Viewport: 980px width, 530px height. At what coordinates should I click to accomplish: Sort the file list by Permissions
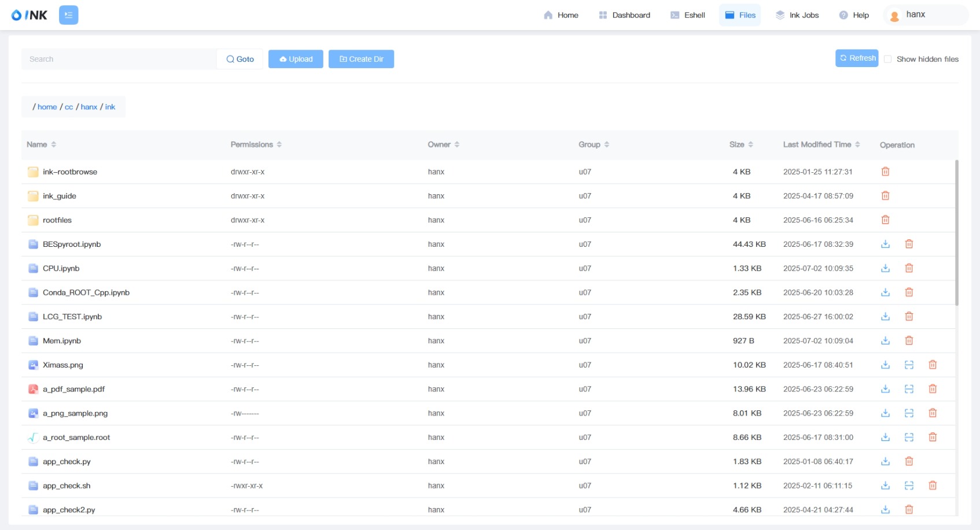(279, 144)
